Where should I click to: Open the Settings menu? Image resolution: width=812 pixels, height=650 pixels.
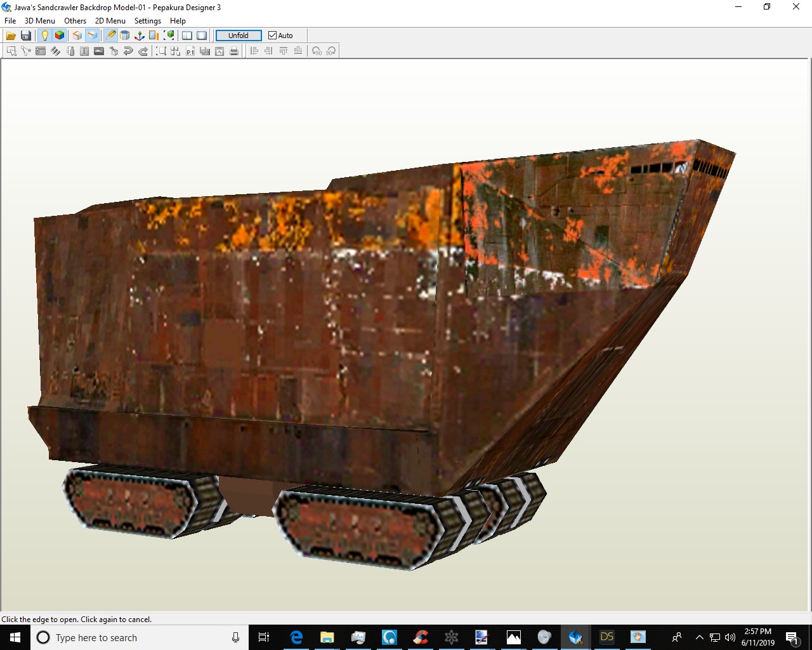148,21
